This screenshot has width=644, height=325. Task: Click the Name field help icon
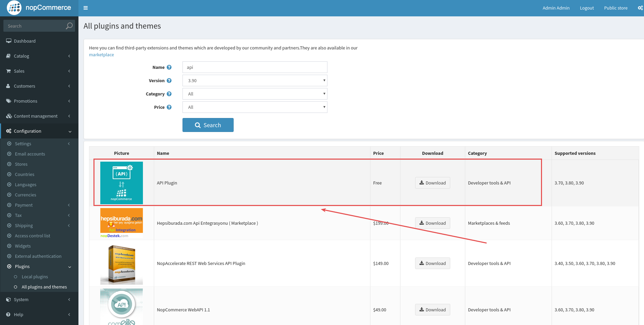[x=169, y=67]
